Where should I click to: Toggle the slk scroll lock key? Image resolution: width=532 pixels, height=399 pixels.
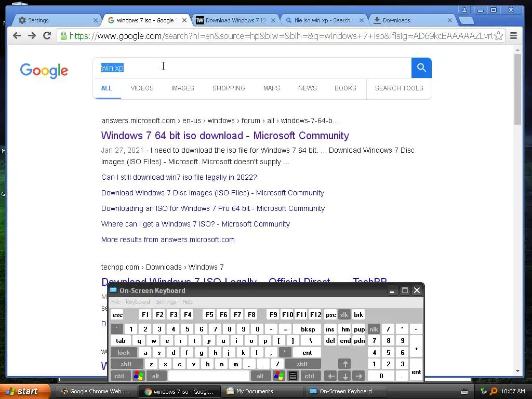pos(344,314)
